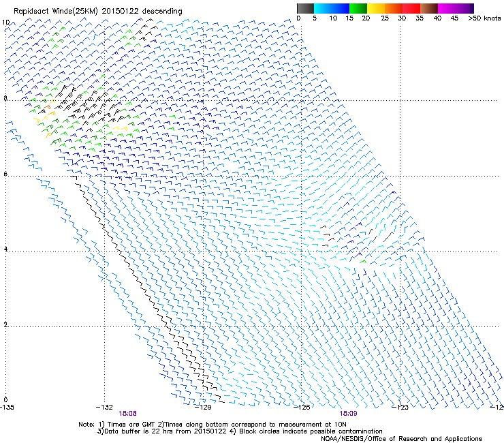This screenshot has width=504, height=443.
Task: Click the magenta-purple 40-50 knots color swatch
Action: (456, 8)
